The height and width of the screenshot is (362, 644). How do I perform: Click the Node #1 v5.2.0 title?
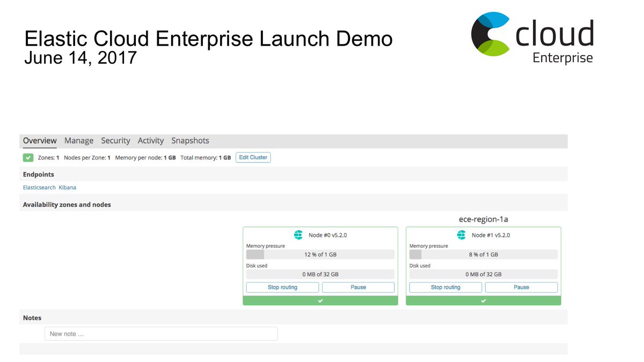coord(491,235)
